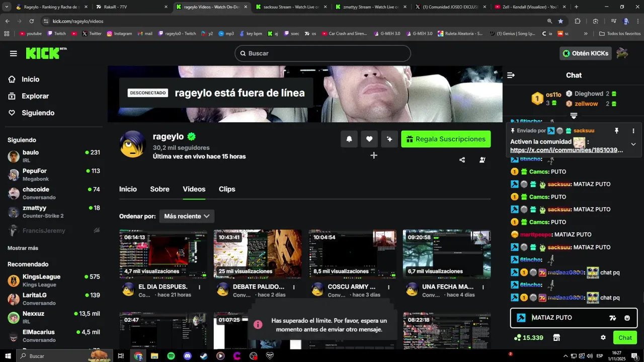Switch to the Inicio channel tab
Image resolution: width=644 pixels, height=362 pixels.
click(128, 189)
